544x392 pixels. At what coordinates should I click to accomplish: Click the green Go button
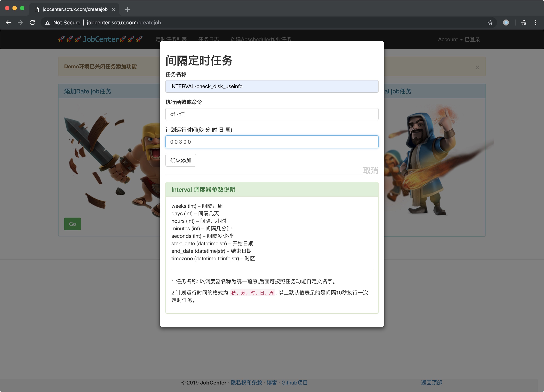(72, 224)
